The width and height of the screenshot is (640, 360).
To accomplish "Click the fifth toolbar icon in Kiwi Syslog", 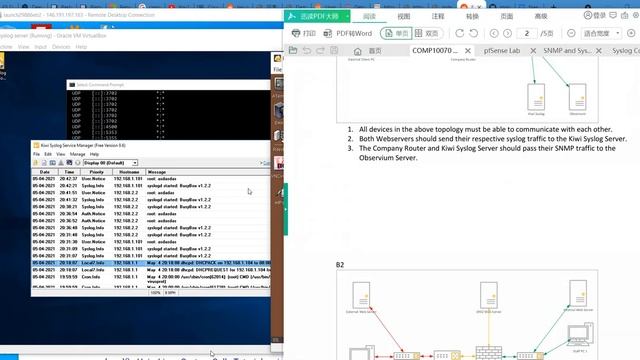I will click(69, 163).
